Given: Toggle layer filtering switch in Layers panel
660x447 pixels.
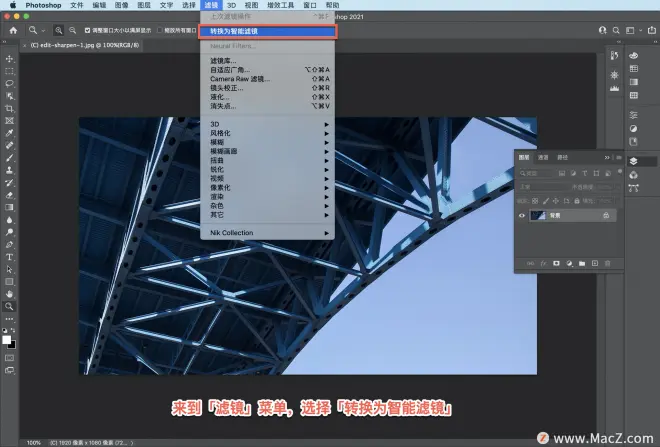Looking at the screenshot, I should pos(620,171).
